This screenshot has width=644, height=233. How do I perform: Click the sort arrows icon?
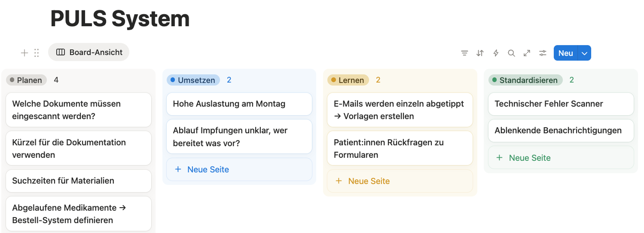(480, 53)
